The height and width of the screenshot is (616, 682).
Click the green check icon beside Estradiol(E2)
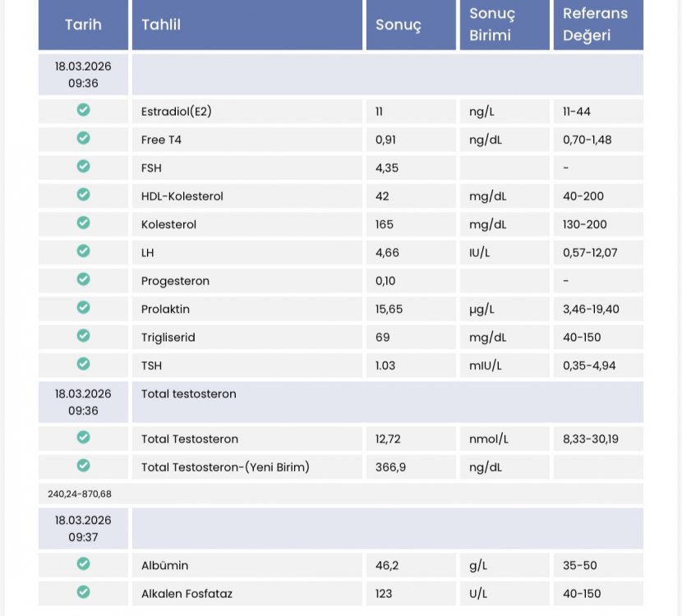tap(83, 110)
